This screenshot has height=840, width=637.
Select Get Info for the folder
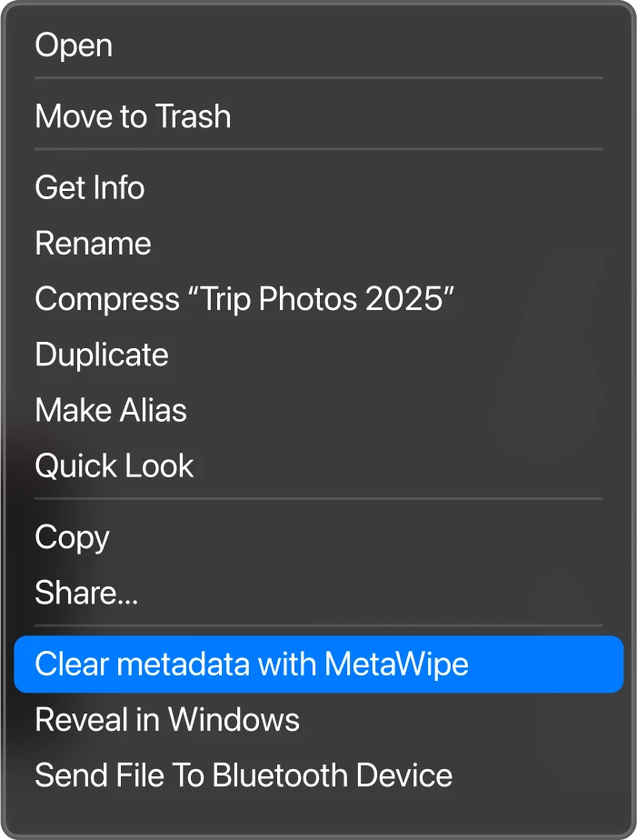pos(89,187)
